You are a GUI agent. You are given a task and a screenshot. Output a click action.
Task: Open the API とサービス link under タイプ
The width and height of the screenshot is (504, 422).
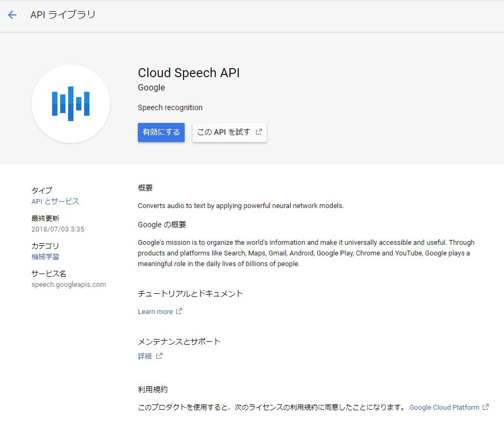(55, 201)
